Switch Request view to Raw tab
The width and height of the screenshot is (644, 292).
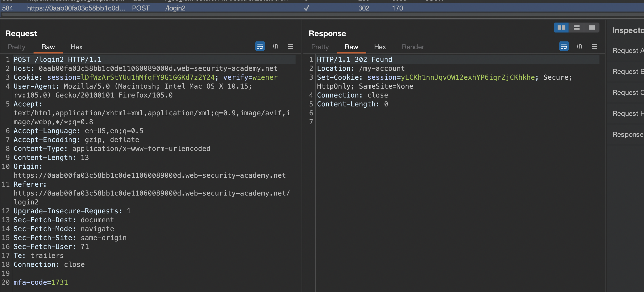48,47
